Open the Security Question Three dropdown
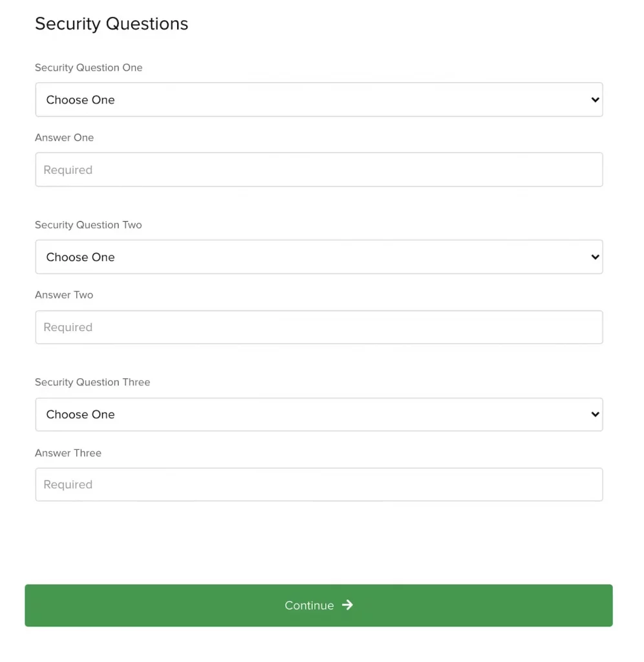The width and height of the screenshot is (644, 662). pos(319,414)
